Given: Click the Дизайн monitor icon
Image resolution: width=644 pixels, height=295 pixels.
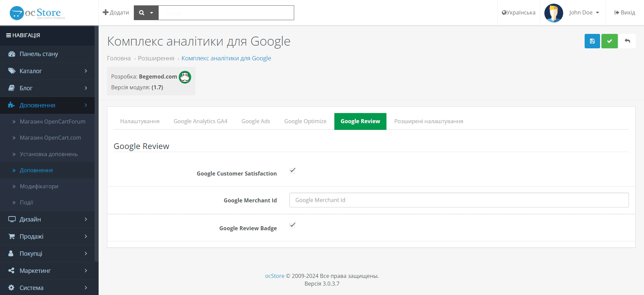Looking at the screenshot, I should coord(12,219).
